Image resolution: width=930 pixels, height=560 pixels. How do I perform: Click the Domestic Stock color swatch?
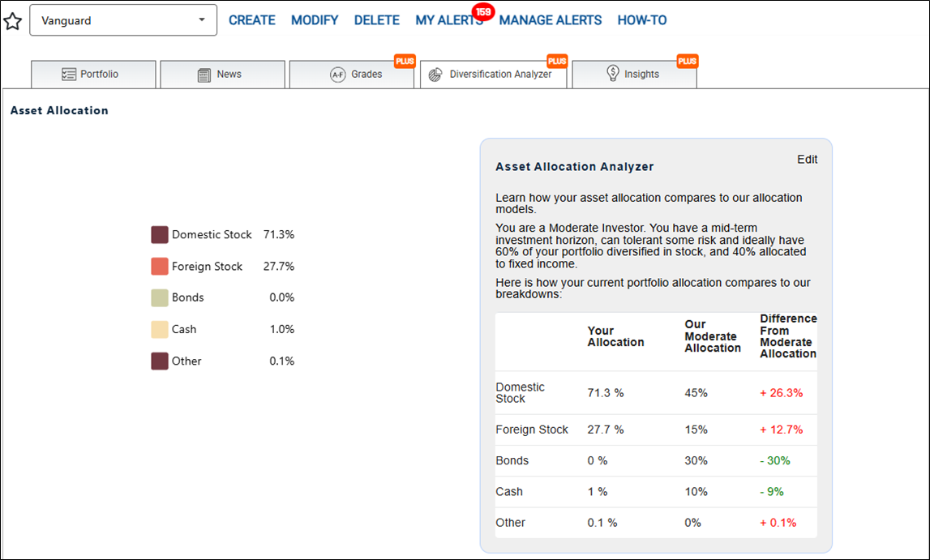pyautogui.click(x=160, y=235)
